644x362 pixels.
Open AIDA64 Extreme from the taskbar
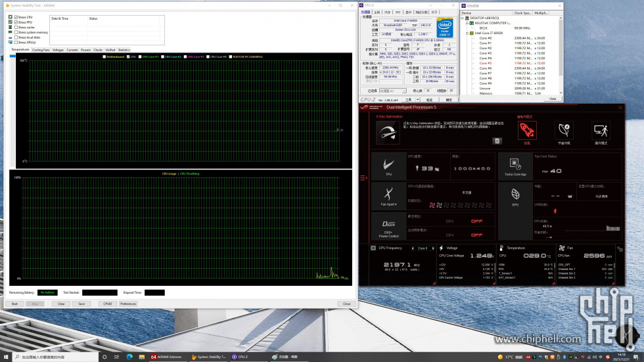166,357
